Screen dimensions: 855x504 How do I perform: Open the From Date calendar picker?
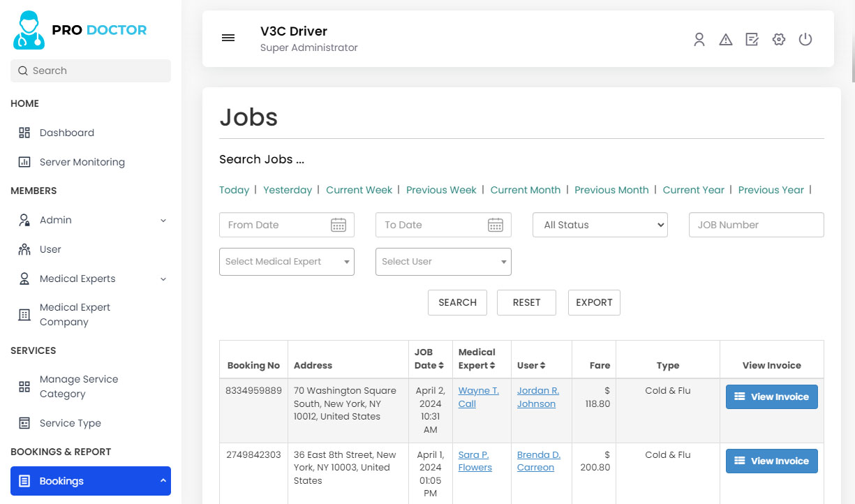[339, 225]
